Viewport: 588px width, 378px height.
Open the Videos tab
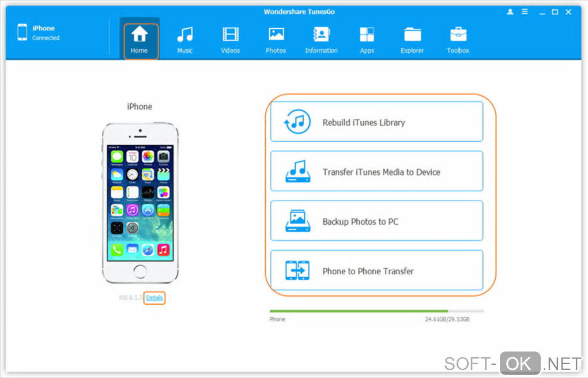(x=230, y=39)
